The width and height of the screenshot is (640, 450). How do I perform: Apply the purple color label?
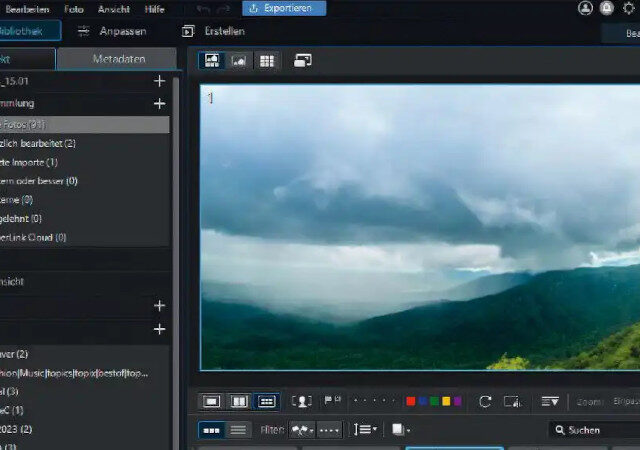(458, 401)
